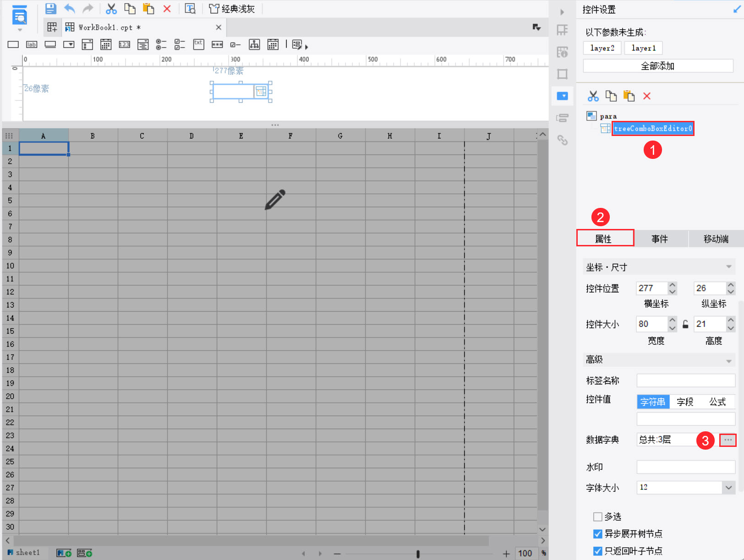Toggle the 只返回叶子节点 checkbox
Image resolution: width=744 pixels, height=560 pixels.
[x=597, y=551]
